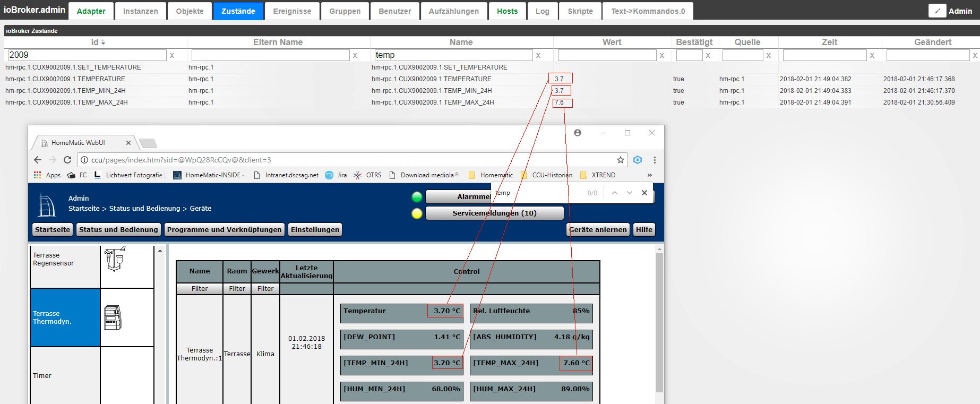This screenshot has height=404, width=980.
Task: Open the Chrome three-dot menu
Action: pyautogui.click(x=655, y=160)
